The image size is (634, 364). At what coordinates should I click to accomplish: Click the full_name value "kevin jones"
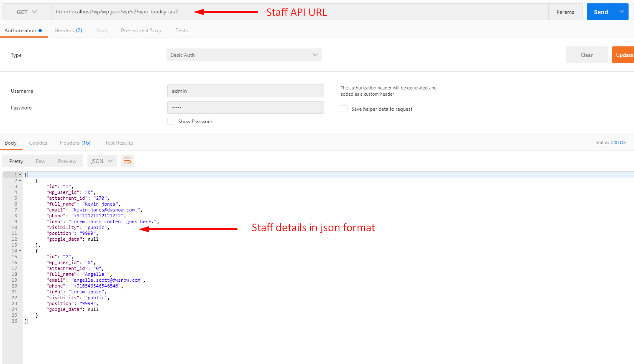(x=101, y=204)
